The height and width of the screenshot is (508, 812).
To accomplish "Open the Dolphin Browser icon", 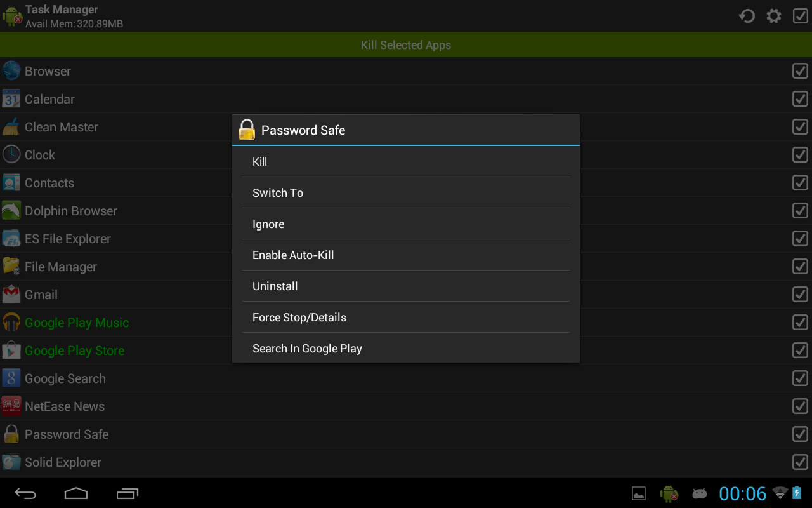I will coord(11,211).
